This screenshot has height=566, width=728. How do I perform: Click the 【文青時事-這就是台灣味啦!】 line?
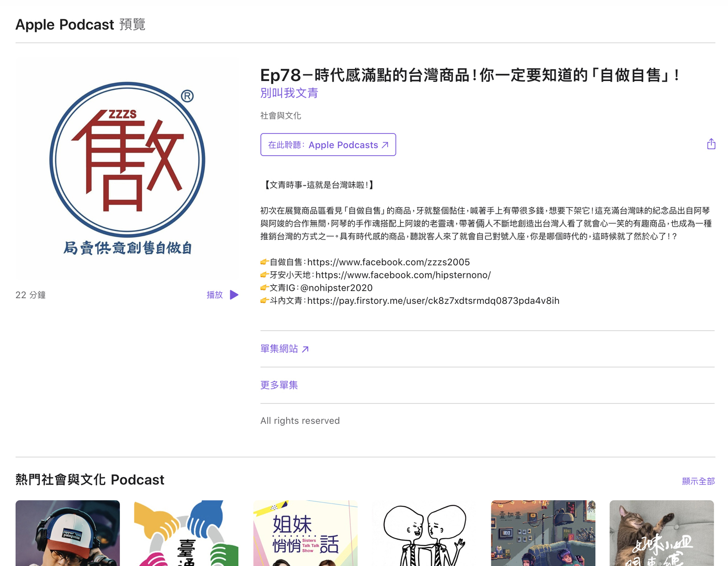(x=319, y=185)
